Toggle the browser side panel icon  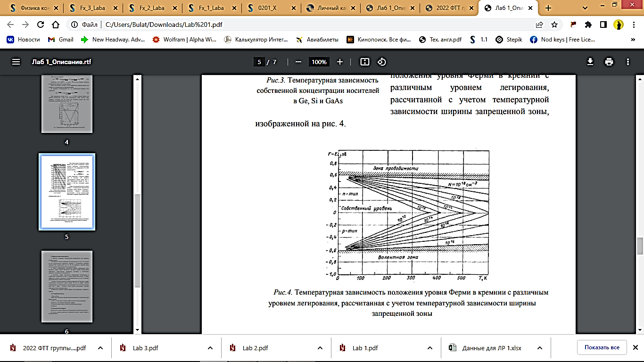pos(603,25)
